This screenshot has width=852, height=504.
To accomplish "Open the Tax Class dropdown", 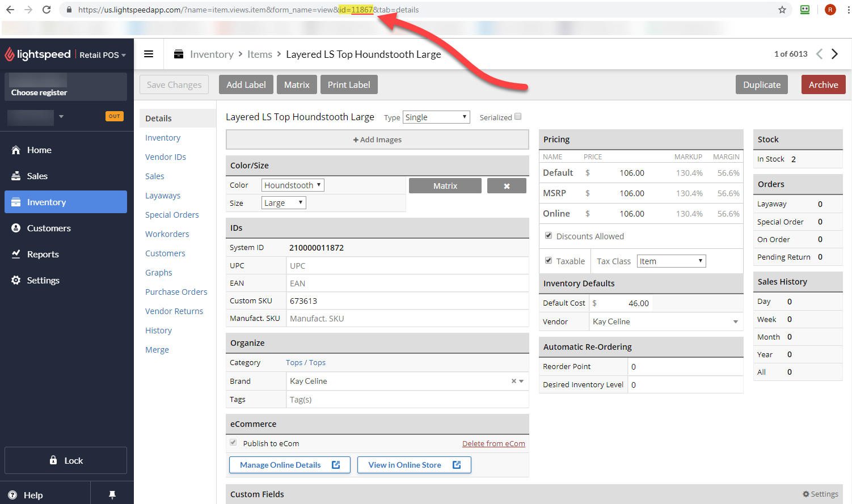I will [672, 261].
